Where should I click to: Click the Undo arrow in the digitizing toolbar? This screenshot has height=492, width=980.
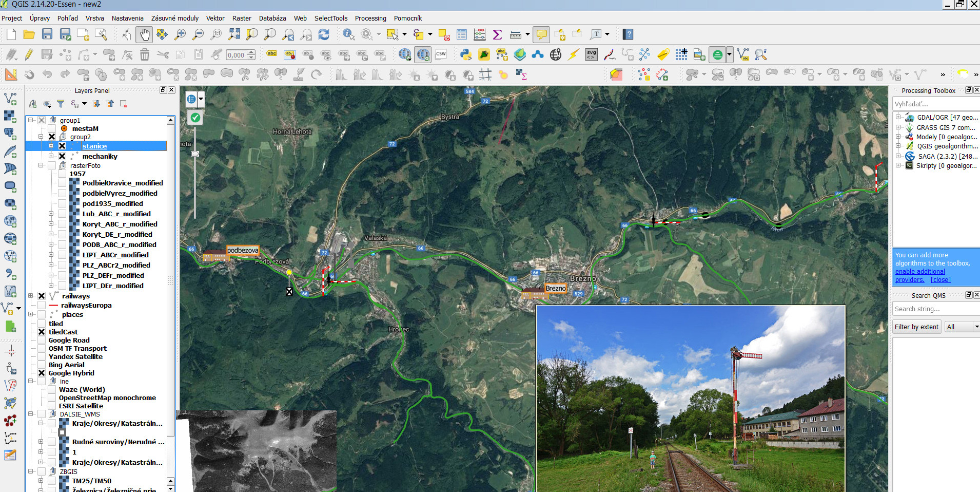[x=47, y=74]
